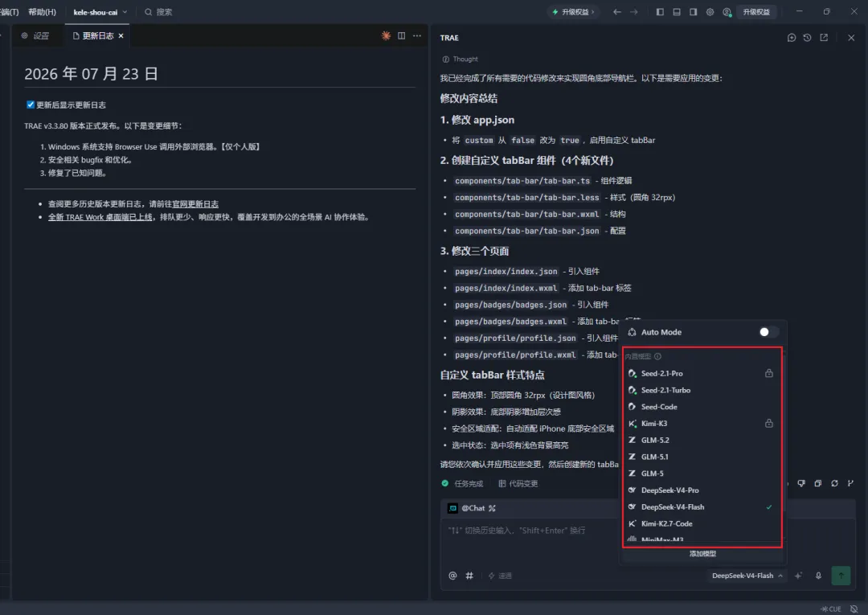Open the 全新 TRAE Work 桌面端已上线 link

click(100, 217)
